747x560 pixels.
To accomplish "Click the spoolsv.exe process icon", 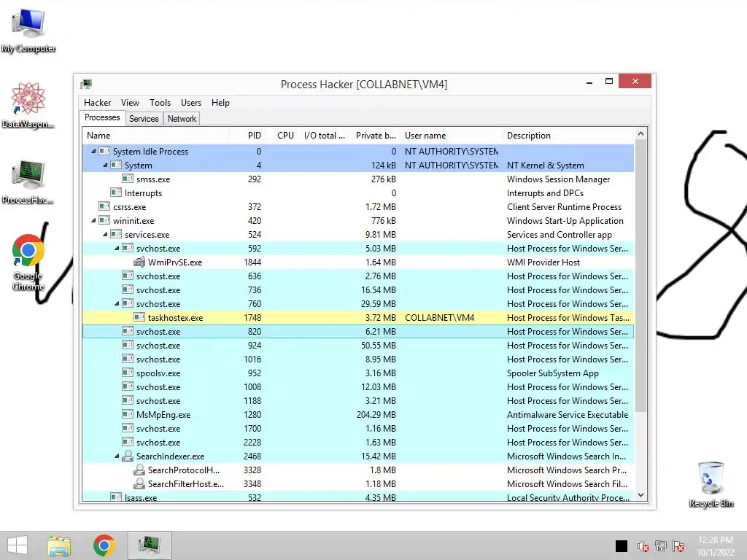I will [127, 373].
